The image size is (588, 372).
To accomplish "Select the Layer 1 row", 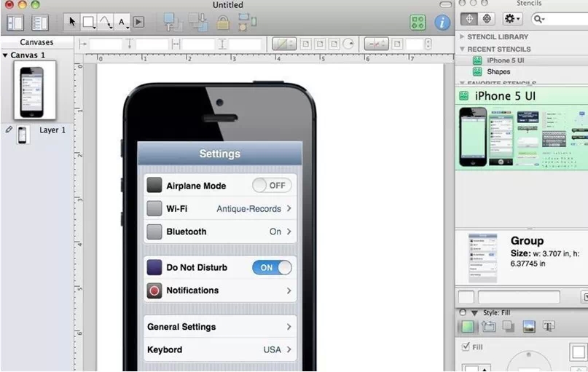I will [36, 130].
